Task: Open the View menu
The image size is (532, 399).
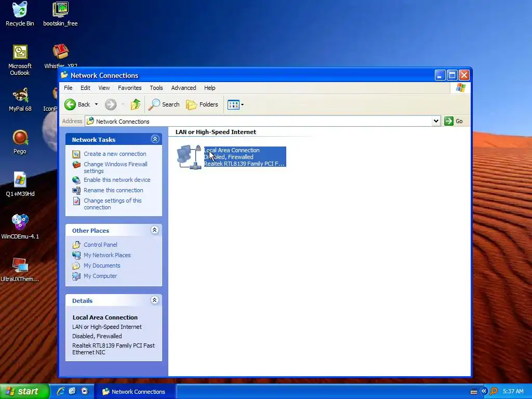Action: (104, 88)
